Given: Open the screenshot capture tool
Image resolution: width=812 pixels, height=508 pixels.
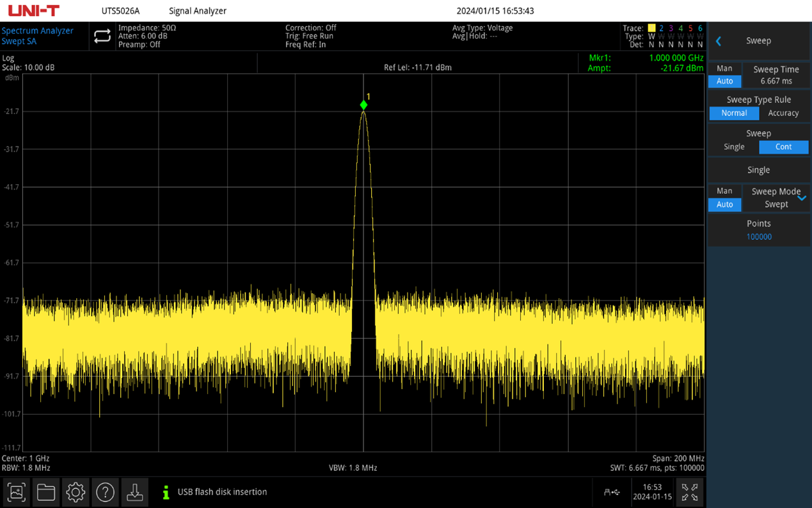Looking at the screenshot, I should pyautogui.click(x=17, y=492).
